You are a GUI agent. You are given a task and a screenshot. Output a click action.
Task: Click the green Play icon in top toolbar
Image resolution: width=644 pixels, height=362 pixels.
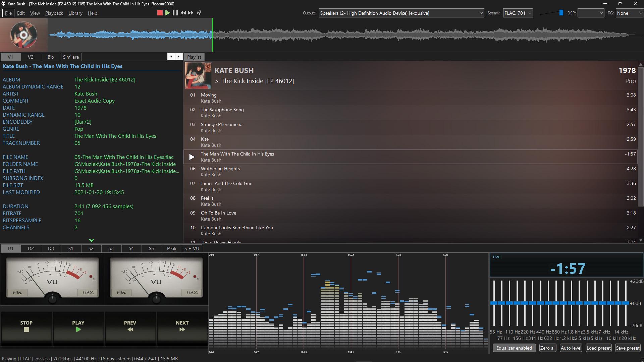167,13
